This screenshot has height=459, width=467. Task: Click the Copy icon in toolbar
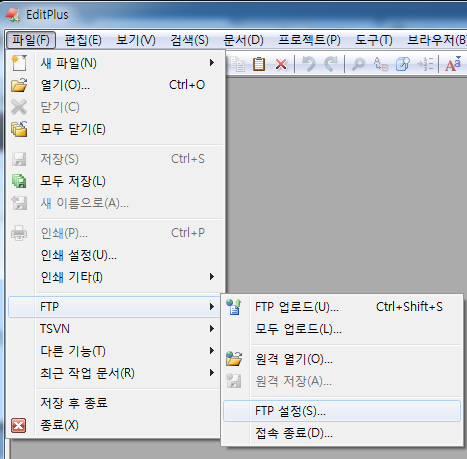pyautogui.click(x=238, y=64)
